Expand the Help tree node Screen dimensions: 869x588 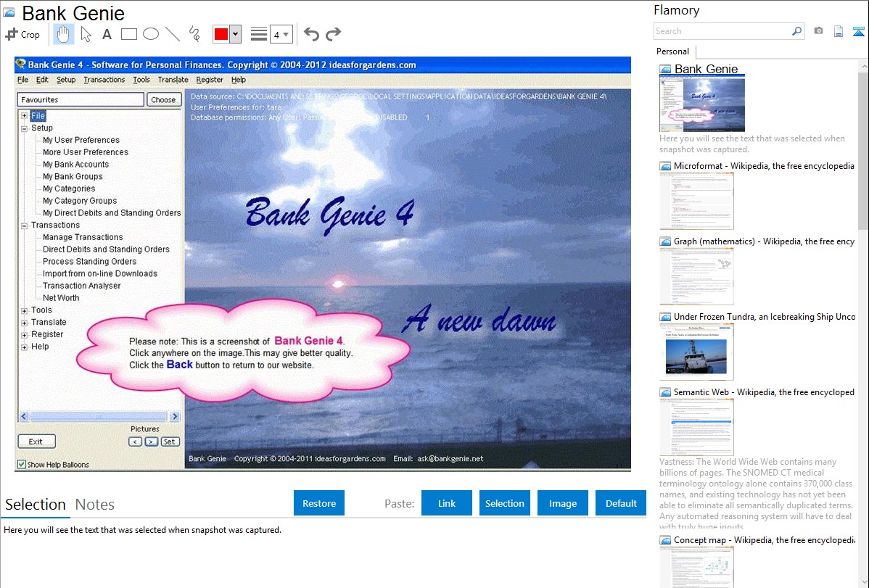click(25, 347)
